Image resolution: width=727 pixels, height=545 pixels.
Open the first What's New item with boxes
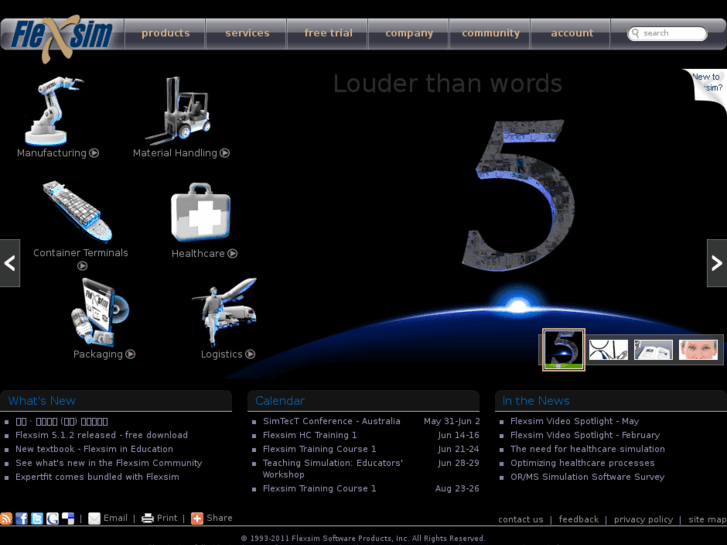(62, 422)
